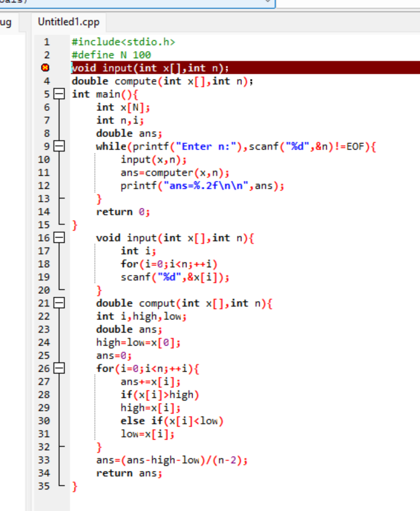Click '#include<stdio.h>' on line 1
The image size is (420, 511).
[x=123, y=42]
